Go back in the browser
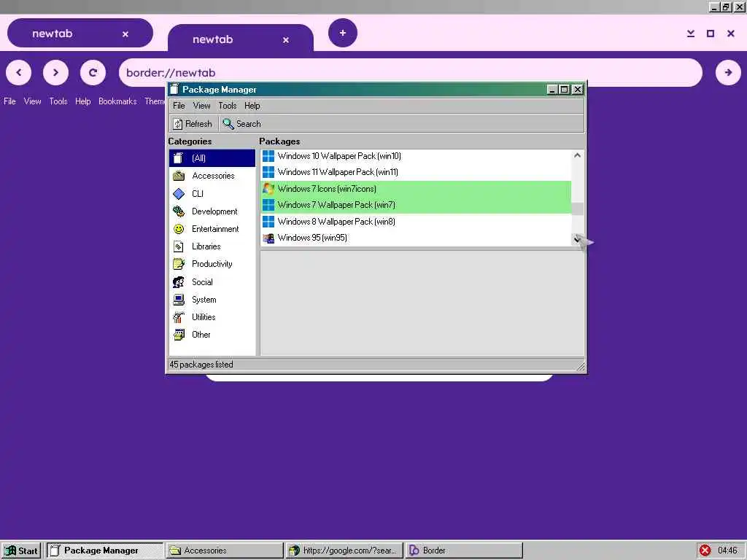 (18, 72)
